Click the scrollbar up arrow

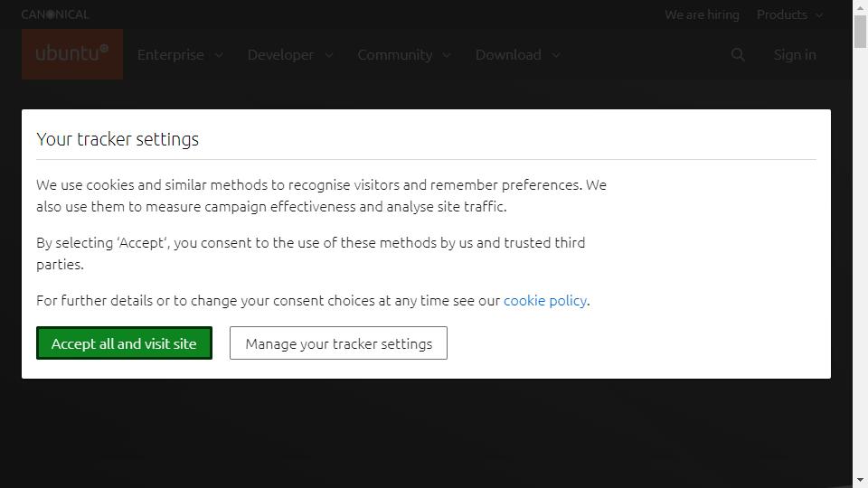coord(860,8)
